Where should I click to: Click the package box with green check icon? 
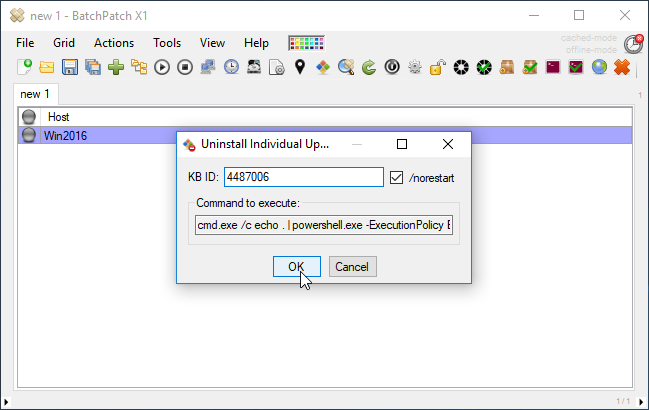pos(530,67)
